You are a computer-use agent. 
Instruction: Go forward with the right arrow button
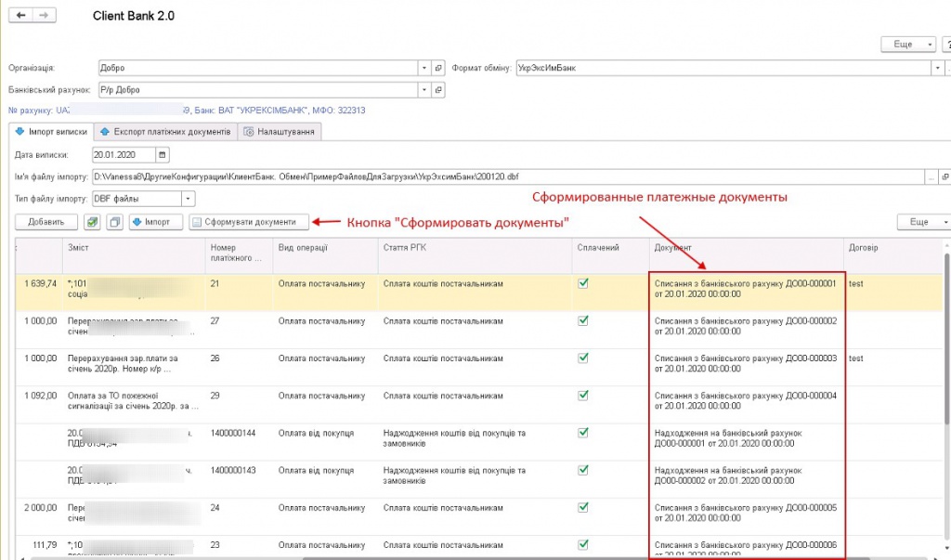point(44,15)
